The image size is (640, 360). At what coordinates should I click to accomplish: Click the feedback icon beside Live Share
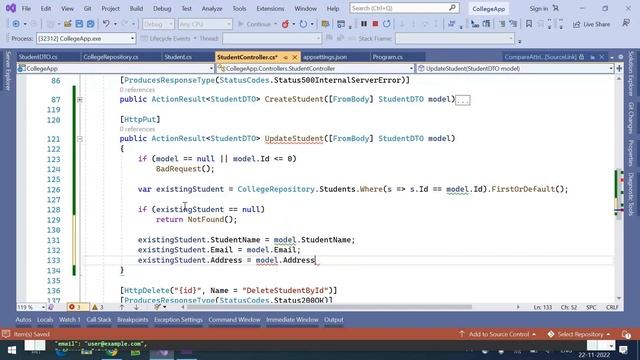(626, 24)
